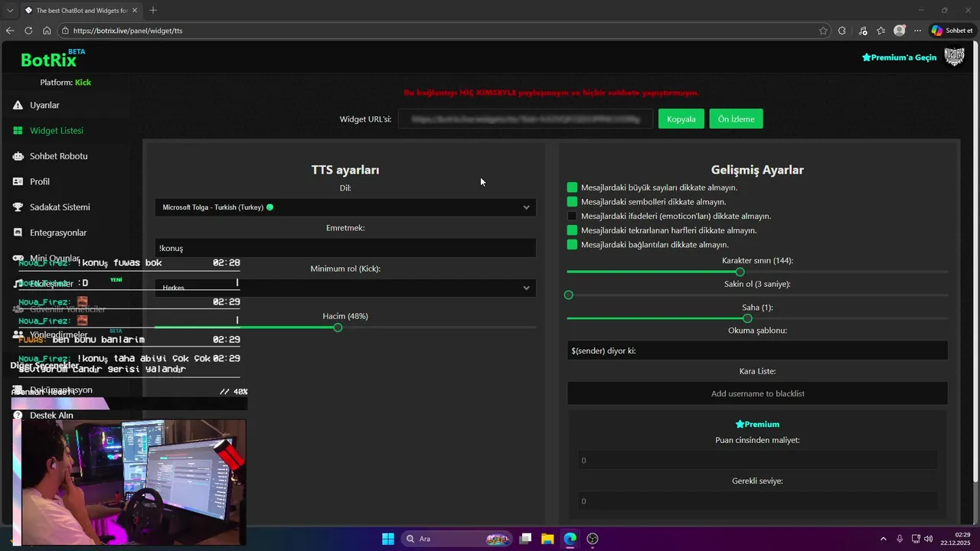Click the Gerekli seviye input field
Image resolution: width=980 pixels, height=551 pixels.
tap(757, 501)
